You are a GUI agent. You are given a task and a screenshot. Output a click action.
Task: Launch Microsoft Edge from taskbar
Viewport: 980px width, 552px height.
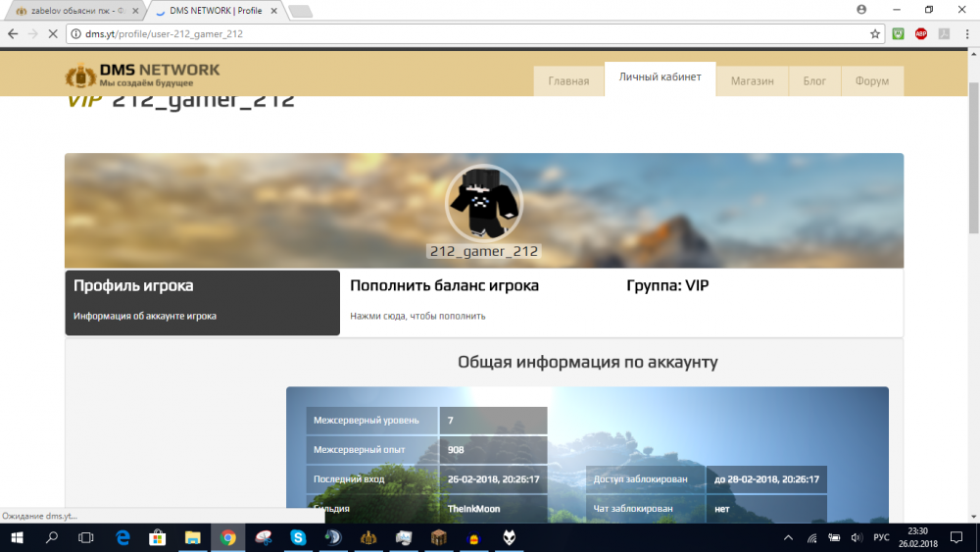pos(122,537)
